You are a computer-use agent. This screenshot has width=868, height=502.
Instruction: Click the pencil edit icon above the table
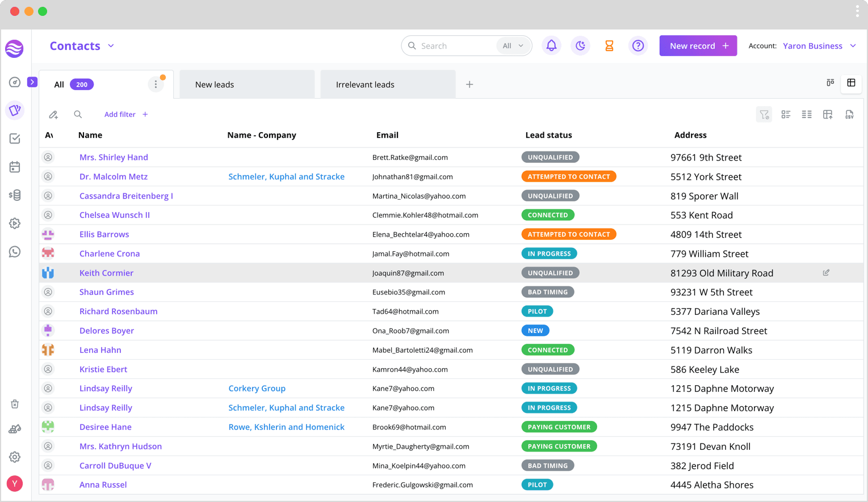53,115
